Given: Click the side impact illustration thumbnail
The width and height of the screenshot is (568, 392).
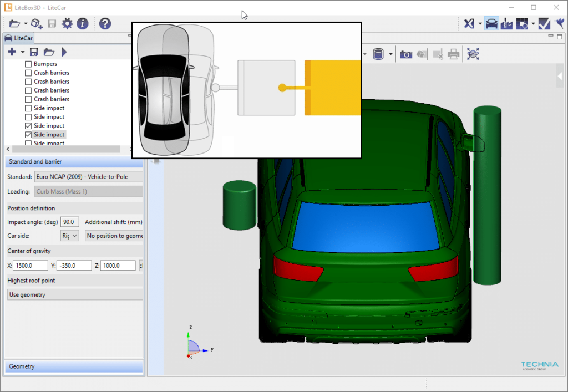Looking at the screenshot, I should coord(247,90).
